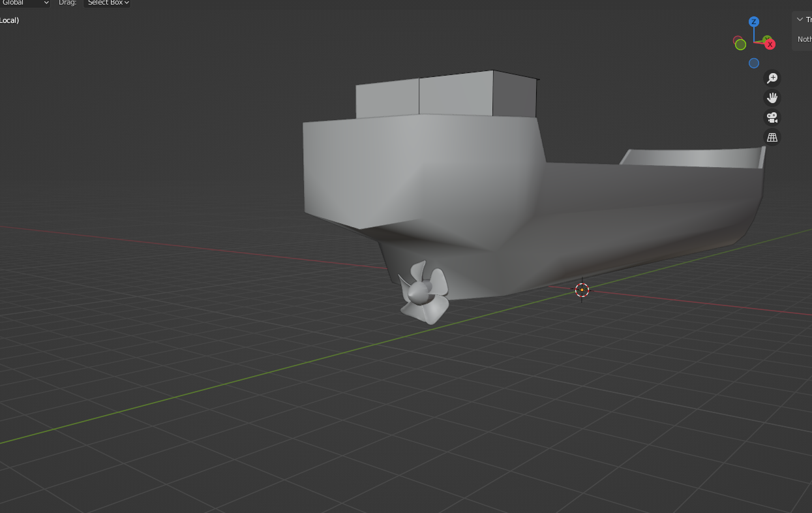Click the bright green negative Y axis circle
Image resolution: width=812 pixels, height=513 pixels.
(x=740, y=44)
